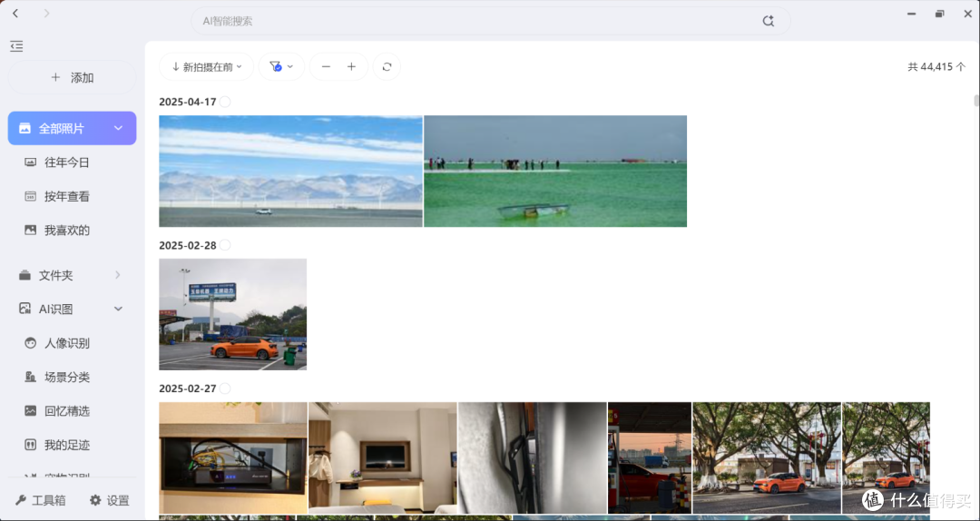Click the 往年今日 sidebar icon
The image size is (980, 521).
click(30, 162)
